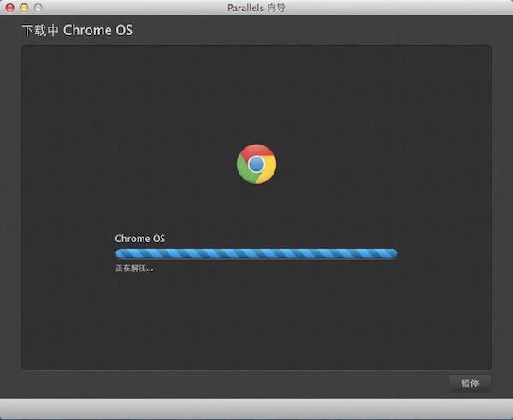Image resolution: width=513 pixels, height=420 pixels.
Task: Click the blue center of Chrome logo
Action: (x=256, y=164)
